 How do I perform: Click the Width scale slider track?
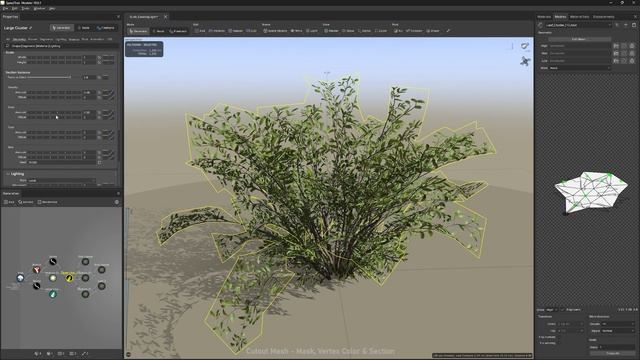54,58
